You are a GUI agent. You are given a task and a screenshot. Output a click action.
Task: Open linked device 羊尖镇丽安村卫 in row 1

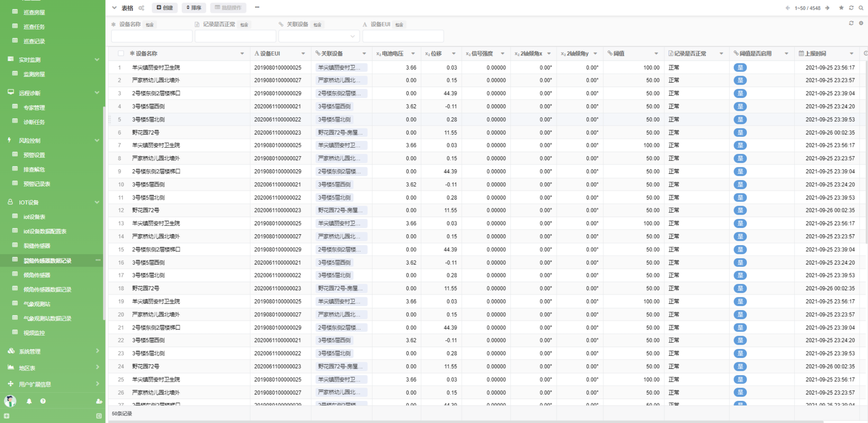point(341,67)
